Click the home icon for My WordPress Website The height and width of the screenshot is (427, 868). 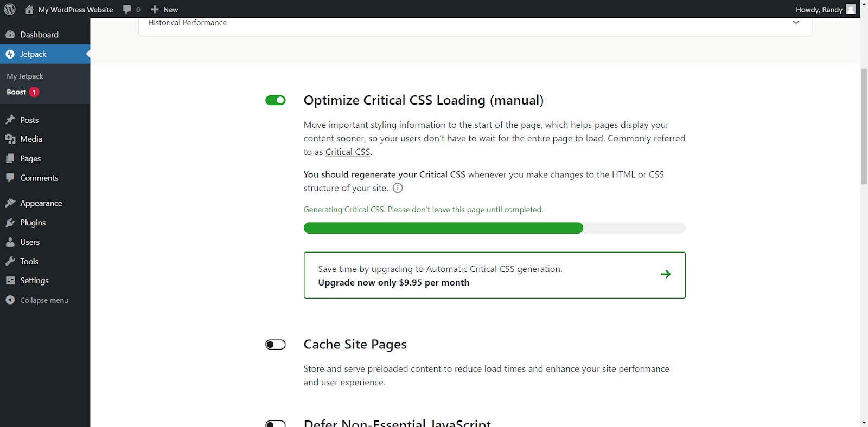click(29, 9)
